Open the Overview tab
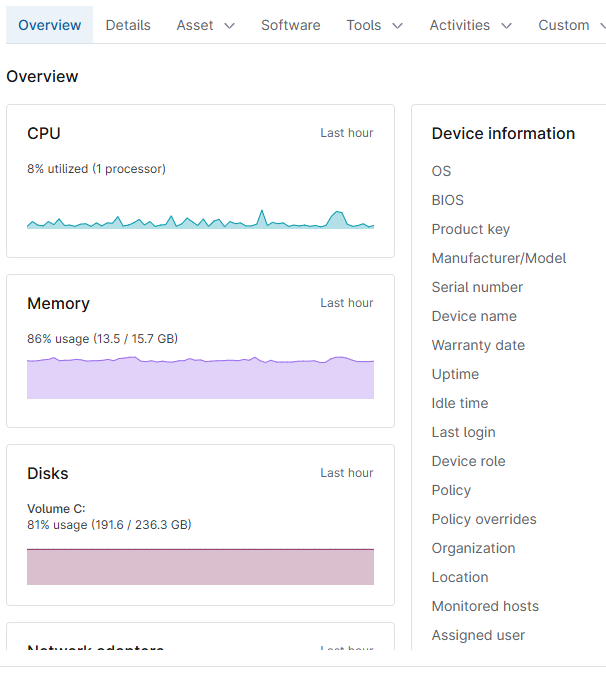The image size is (606, 676). pos(50,25)
